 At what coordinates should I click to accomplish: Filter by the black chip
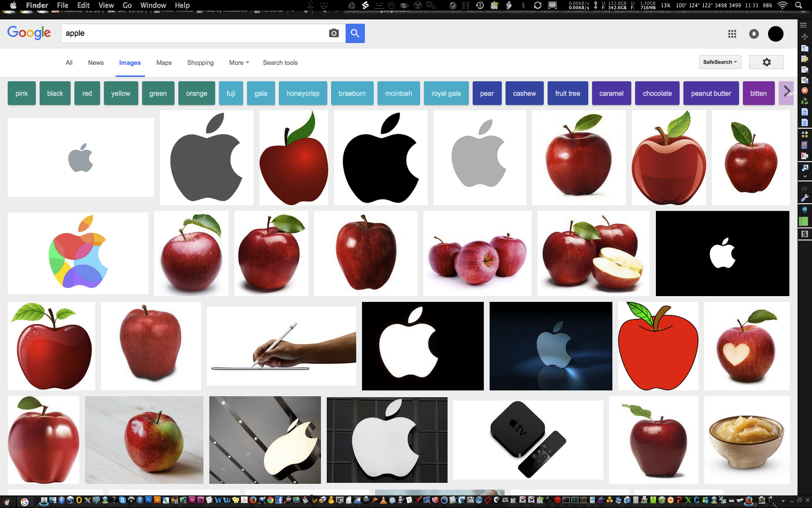[x=55, y=93]
